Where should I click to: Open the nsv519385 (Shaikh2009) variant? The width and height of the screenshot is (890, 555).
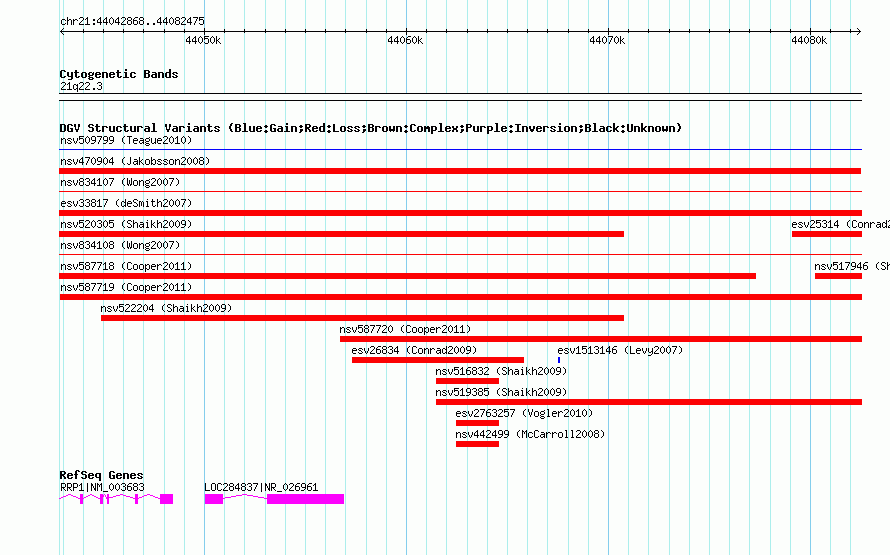click(x=501, y=392)
